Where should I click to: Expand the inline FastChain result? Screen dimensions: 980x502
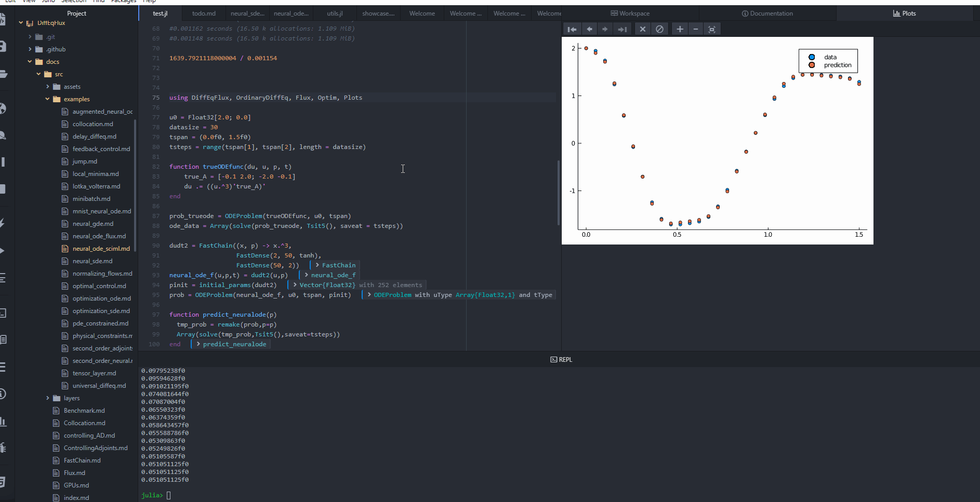[317, 265]
